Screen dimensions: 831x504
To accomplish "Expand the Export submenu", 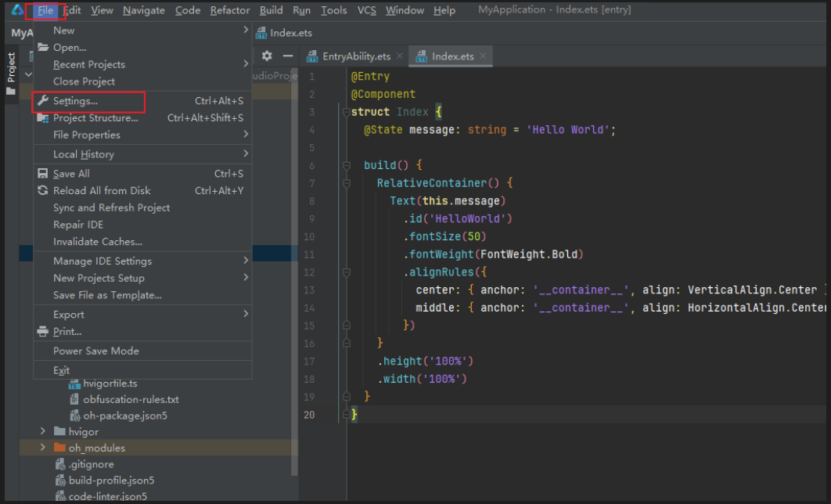I will (x=142, y=315).
